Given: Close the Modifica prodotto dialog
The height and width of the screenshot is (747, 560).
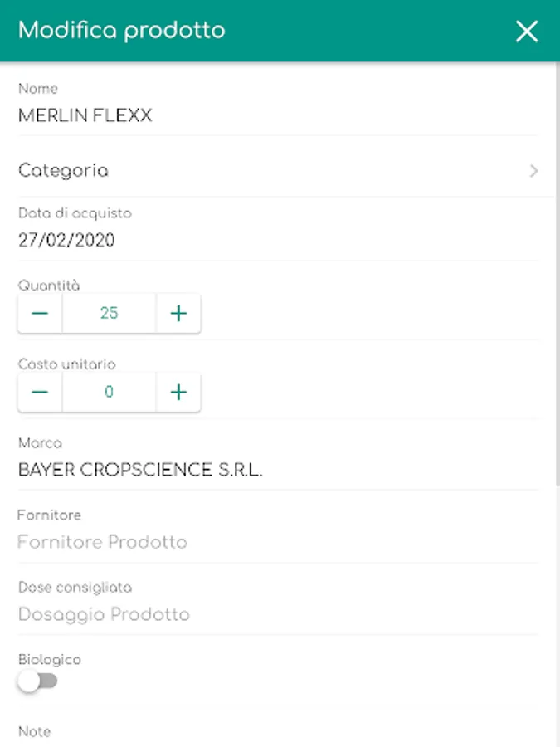Looking at the screenshot, I should [x=527, y=32].
